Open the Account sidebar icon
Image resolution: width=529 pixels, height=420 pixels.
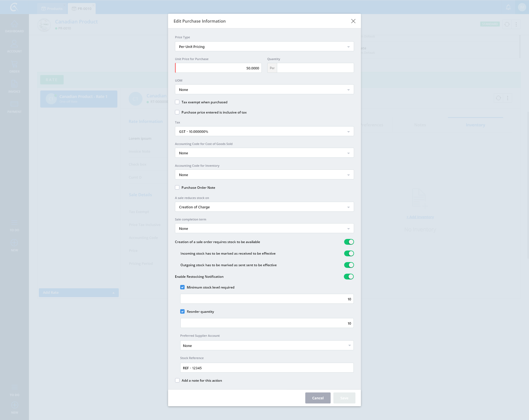pyautogui.click(x=14, y=45)
